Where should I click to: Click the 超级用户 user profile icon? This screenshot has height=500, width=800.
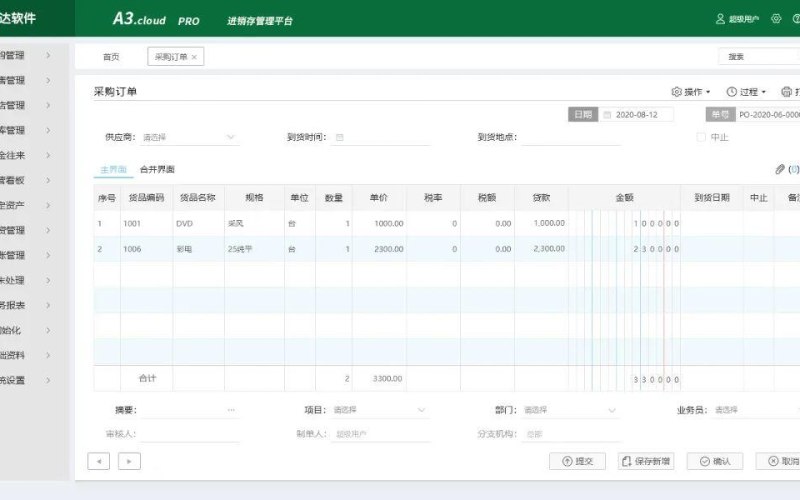coord(720,19)
